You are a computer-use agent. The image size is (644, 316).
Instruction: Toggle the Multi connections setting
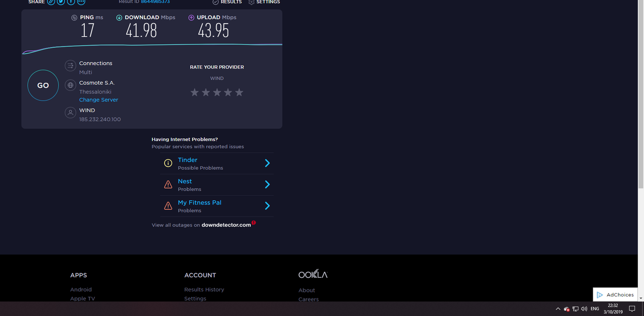86,72
